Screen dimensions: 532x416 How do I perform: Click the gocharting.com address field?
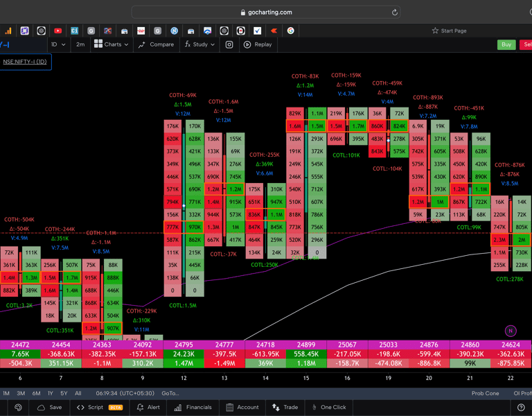(x=266, y=12)
